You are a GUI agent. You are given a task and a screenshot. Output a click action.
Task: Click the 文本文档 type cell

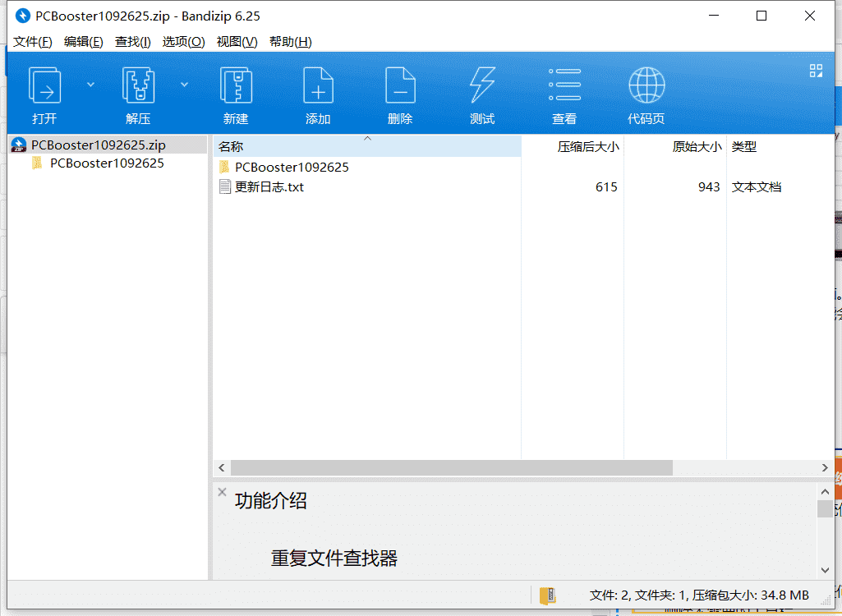pyautogui.click(x=756, y=187)
